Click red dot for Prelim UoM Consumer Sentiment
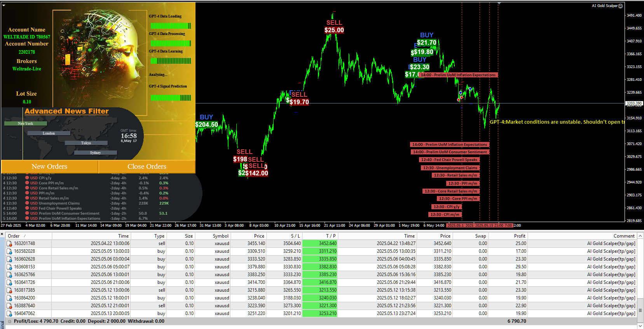The width and height of the screenshot is (644, 329). click(27, 213)
